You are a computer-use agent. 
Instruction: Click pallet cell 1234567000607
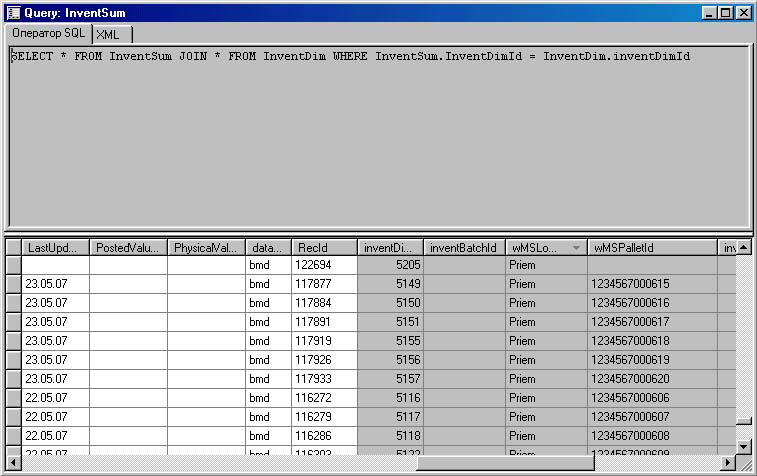pyautogui.click(x=652, y=417)
